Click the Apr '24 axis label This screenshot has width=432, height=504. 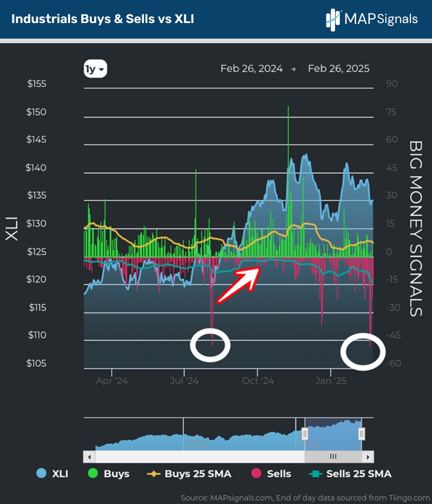[112, 381]
